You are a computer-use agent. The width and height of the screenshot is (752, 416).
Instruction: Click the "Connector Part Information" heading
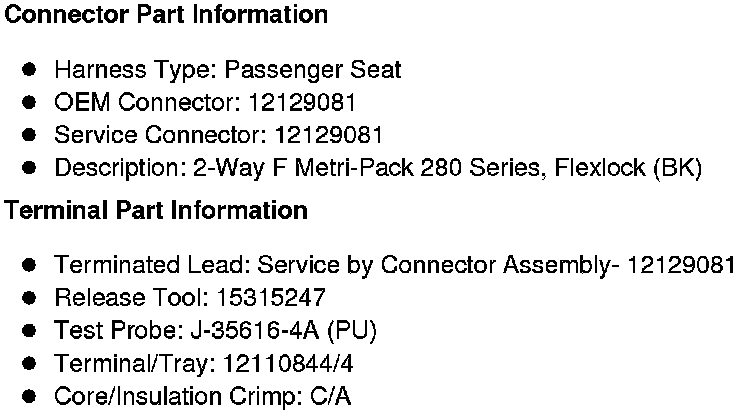(x=166, y=16)
